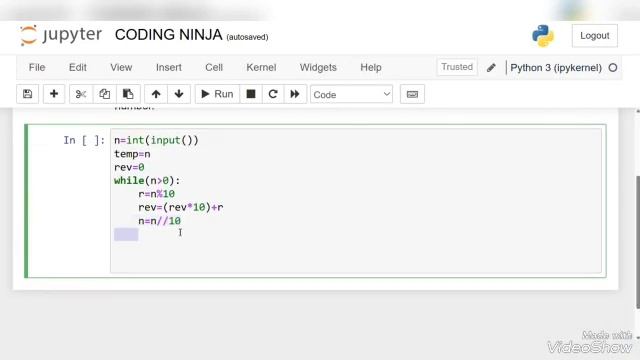Open the command palette keyboard icon
Screen dimensions: 640x360
(412, 94)
